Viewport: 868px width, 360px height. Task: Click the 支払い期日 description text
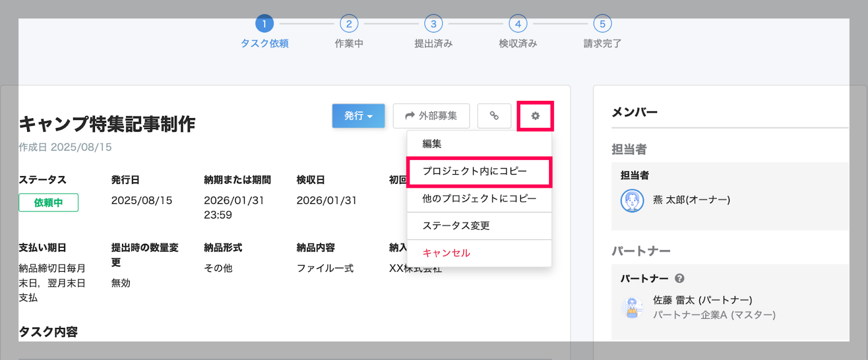(x=52, y=283)
